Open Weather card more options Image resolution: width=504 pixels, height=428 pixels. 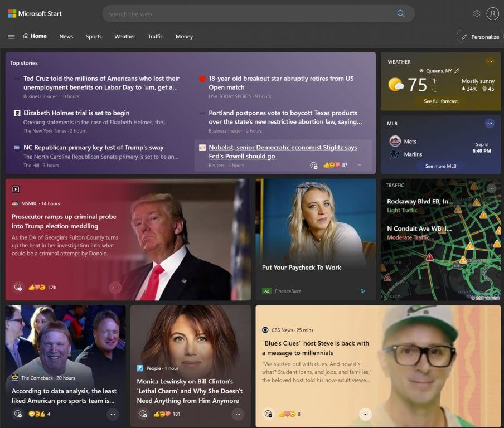coord(489,61)
